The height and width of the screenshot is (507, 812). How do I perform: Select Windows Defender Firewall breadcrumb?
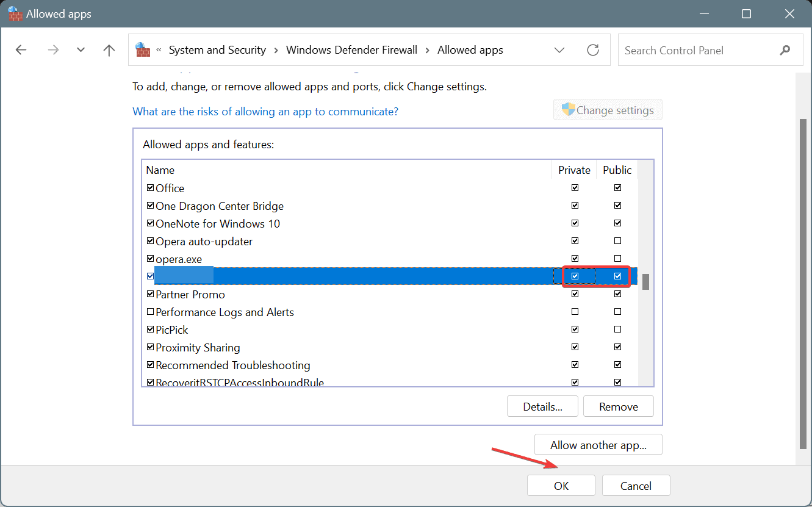tap(352, 50)
